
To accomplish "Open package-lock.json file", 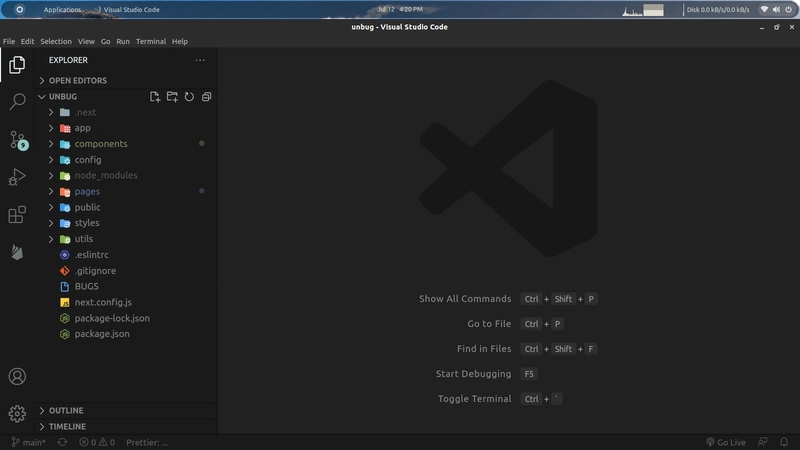I will (126, 318).
